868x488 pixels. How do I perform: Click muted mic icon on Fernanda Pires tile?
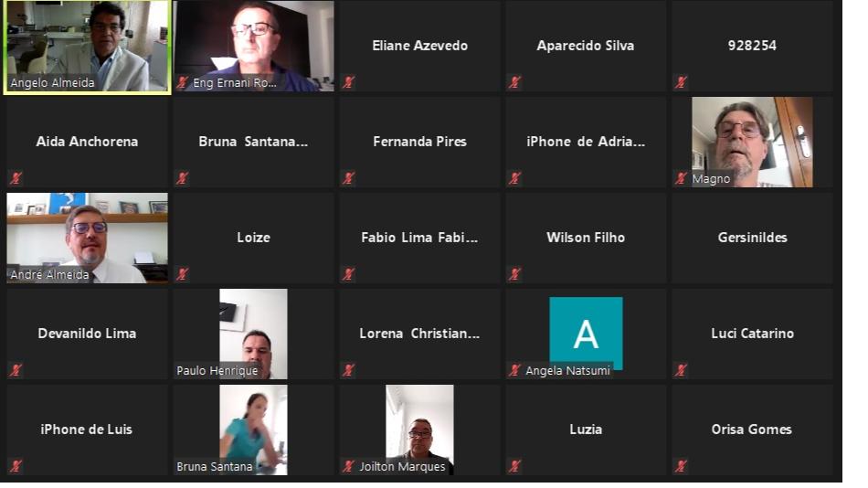click(348, 178)
